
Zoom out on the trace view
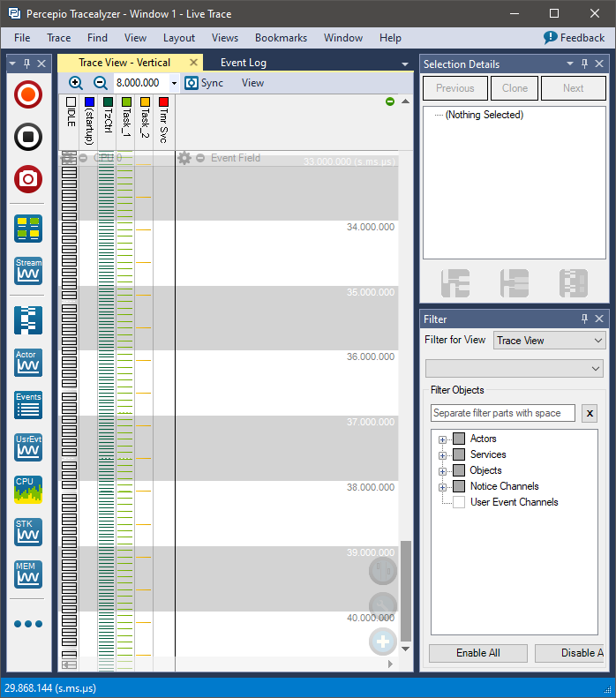point(101,83)
